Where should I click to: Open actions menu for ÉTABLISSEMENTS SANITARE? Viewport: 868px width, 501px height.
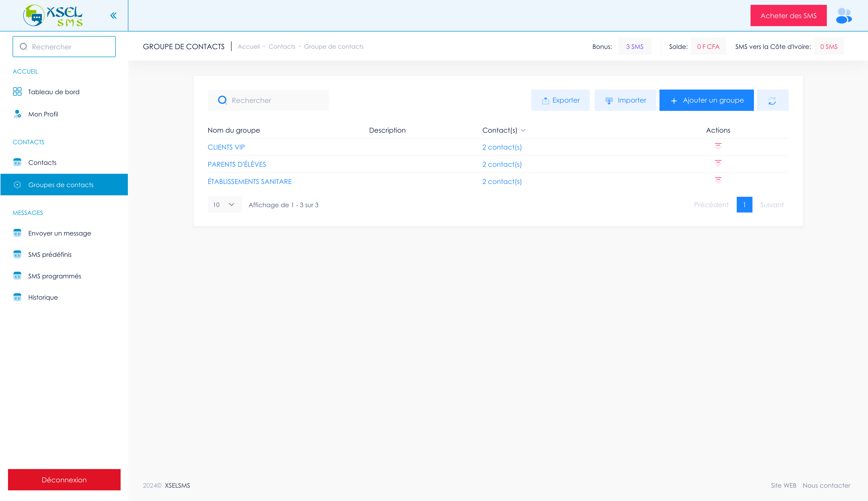click(718, 180)
